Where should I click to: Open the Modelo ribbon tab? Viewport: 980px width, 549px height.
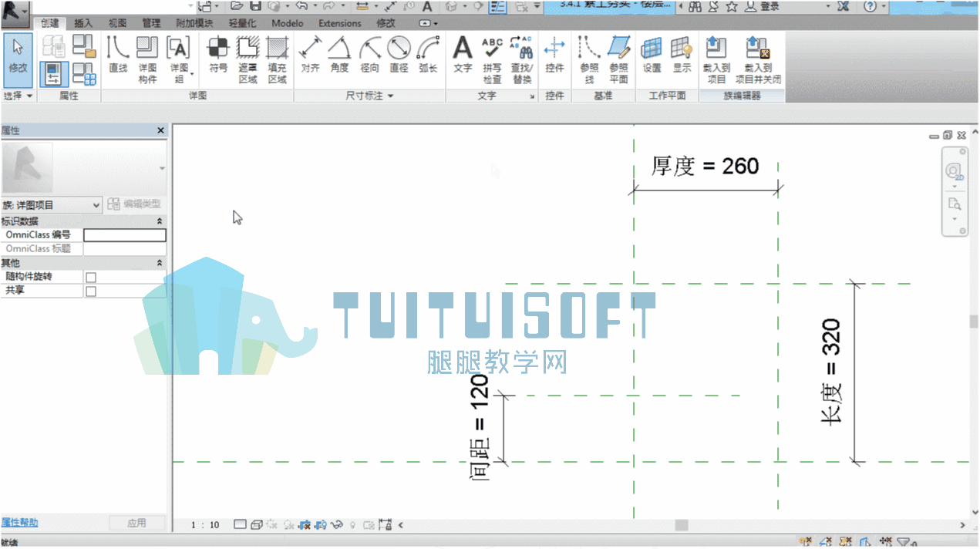point(288,23)
